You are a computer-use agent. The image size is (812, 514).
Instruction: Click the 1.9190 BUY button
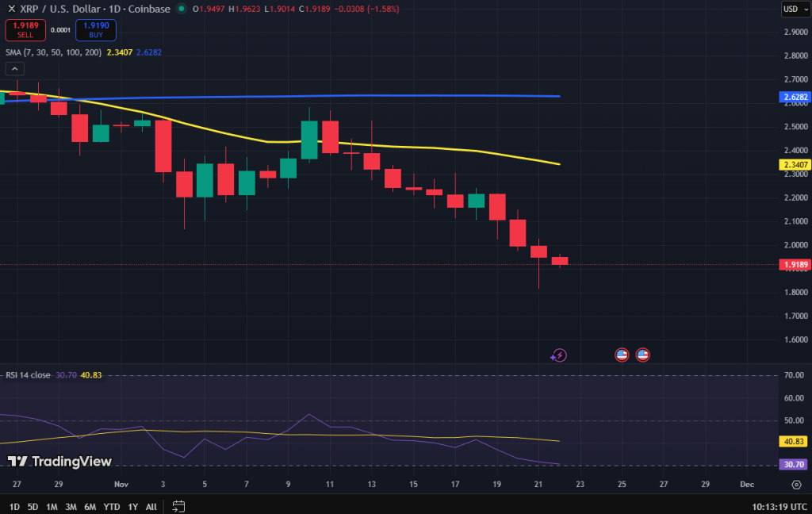click(x=96, y=30)
